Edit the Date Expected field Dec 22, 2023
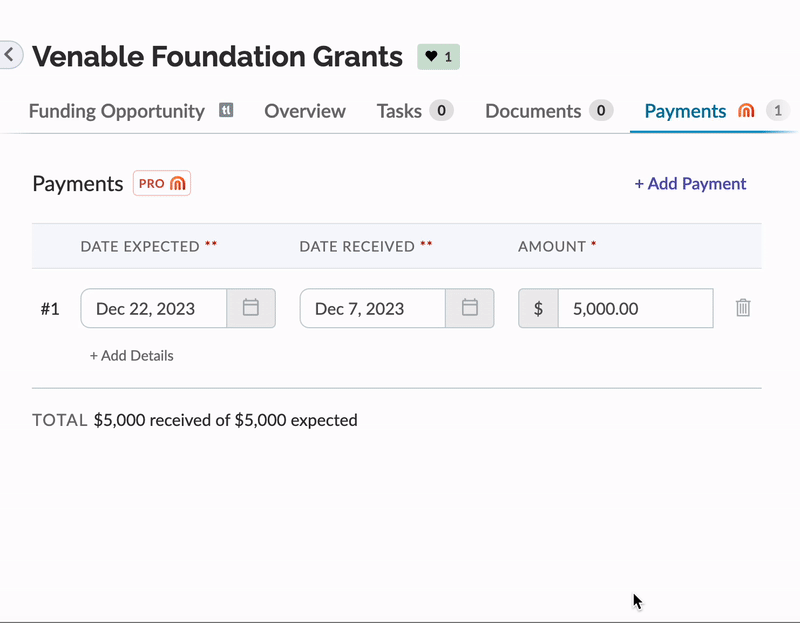Image resolution: width=800 pixels, height=623 pixels. click(x=154, y=308)
